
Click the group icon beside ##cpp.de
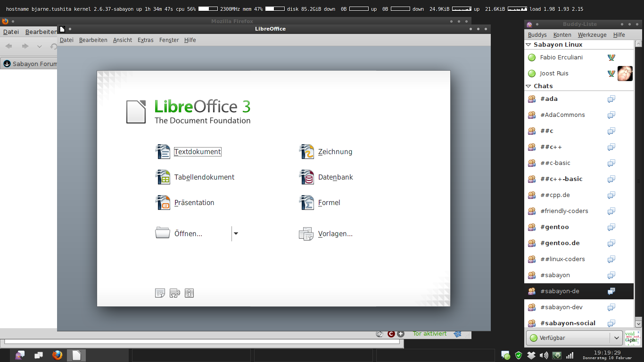coord(532,195)
